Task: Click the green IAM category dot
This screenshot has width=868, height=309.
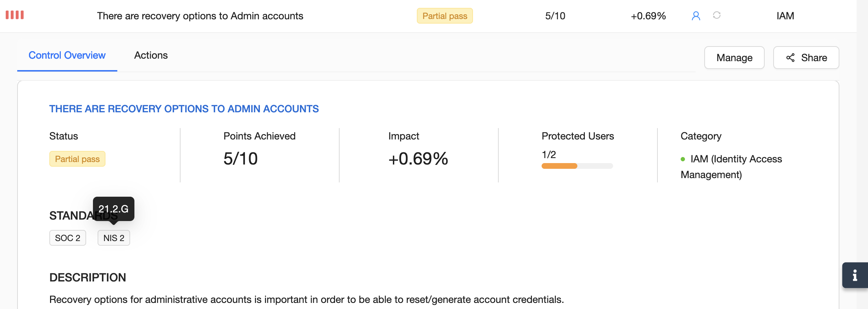Action: (x=683, y=159)
